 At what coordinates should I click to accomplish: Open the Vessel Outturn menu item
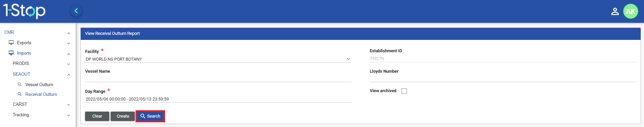[39, 85]
